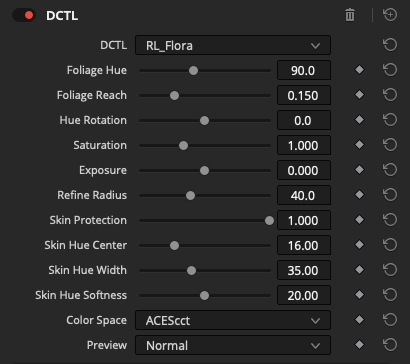410x364 pixels.
Task: Click the Saturation slider handle
Action: [183, 146]
